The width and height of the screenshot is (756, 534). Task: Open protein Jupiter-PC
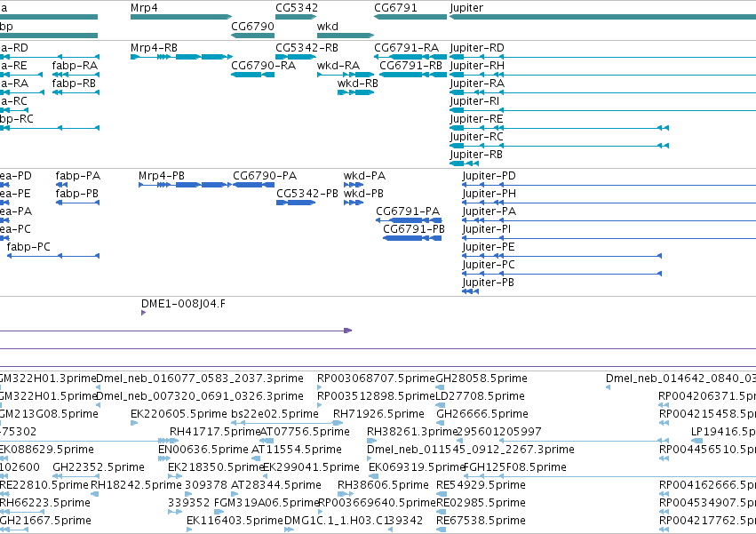489,265
